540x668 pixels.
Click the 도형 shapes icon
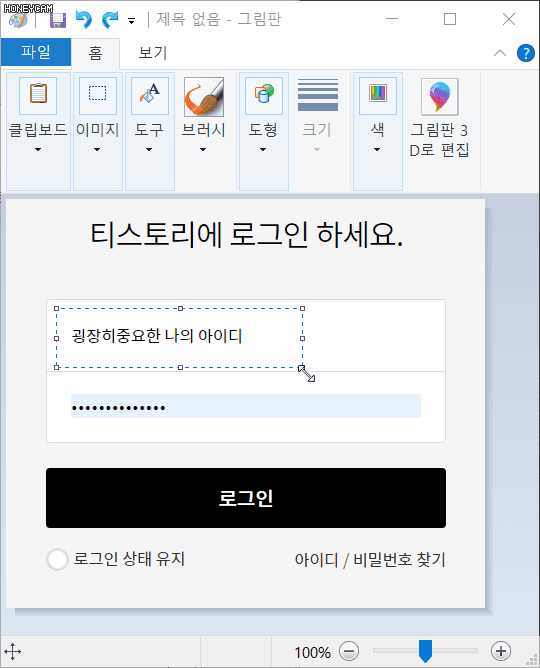click(264, 96)
